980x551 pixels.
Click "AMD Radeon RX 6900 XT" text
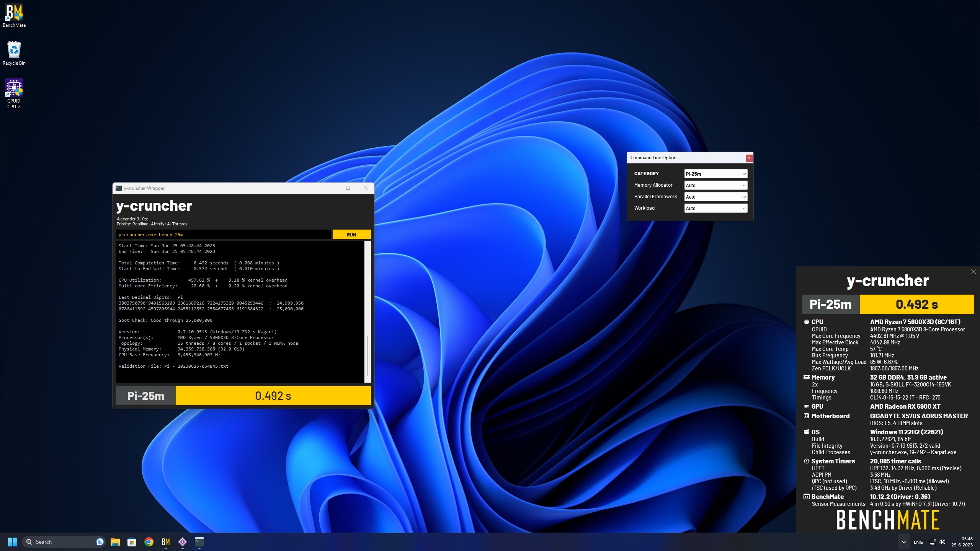pyautogui.click(x=905, y=406)
